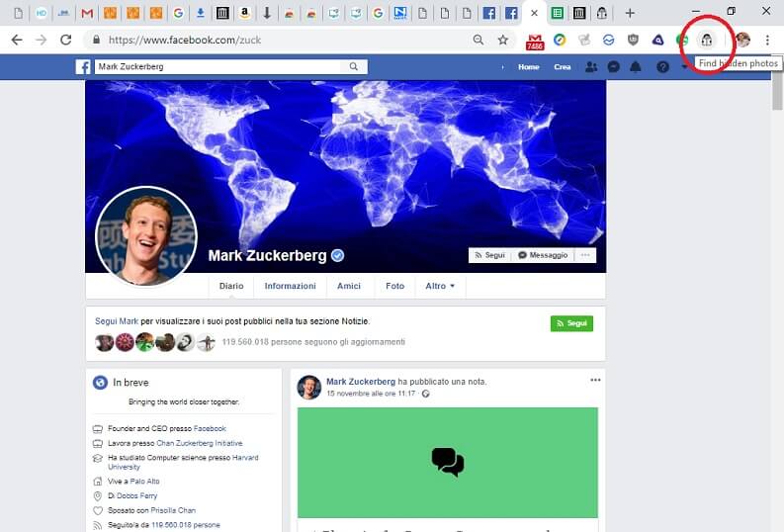784x532 pixels.
Task: Click the green Segui button
Action: 571,323
